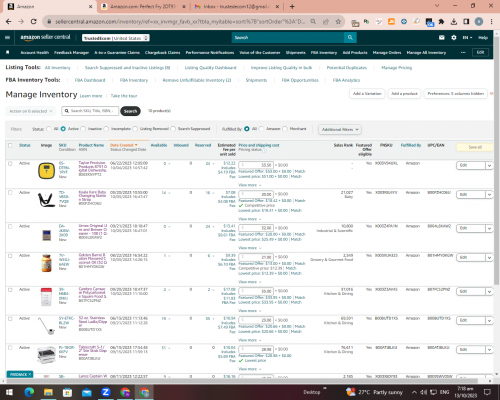Open the Mail app from the taskbar
The height and width of the screenshot is (400, 500).
[x=87, y=392]
